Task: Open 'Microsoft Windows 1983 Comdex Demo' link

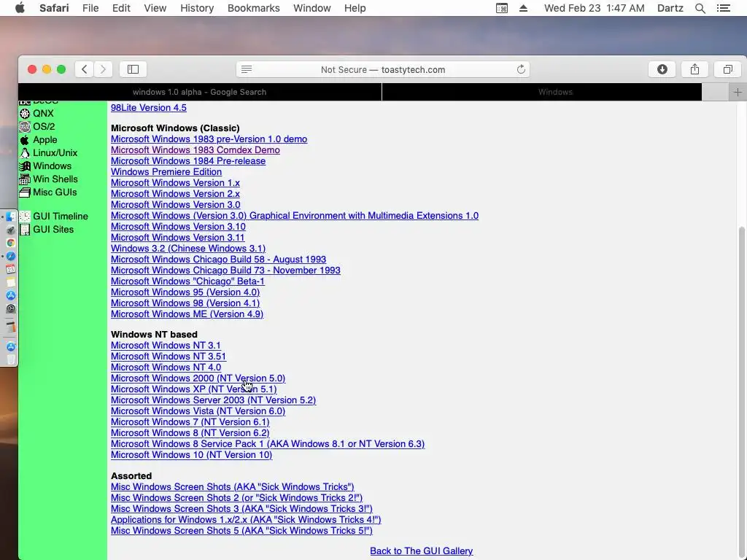Action: 196,150
